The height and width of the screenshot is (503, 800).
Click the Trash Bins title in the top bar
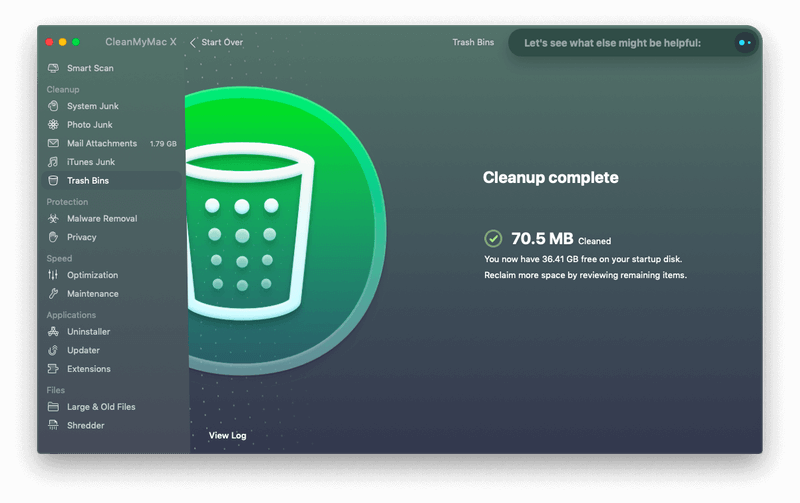click(473, 42)
